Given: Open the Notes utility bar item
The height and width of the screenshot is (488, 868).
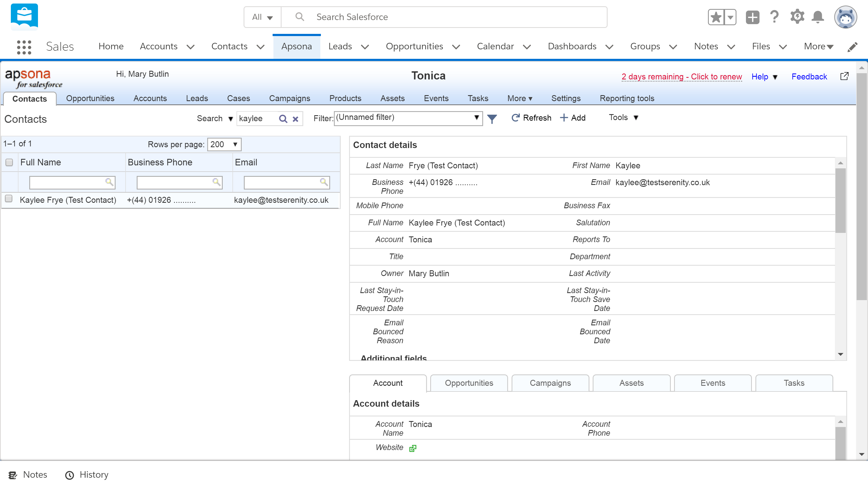Looking at the screenshot, I should coord(28,475).
